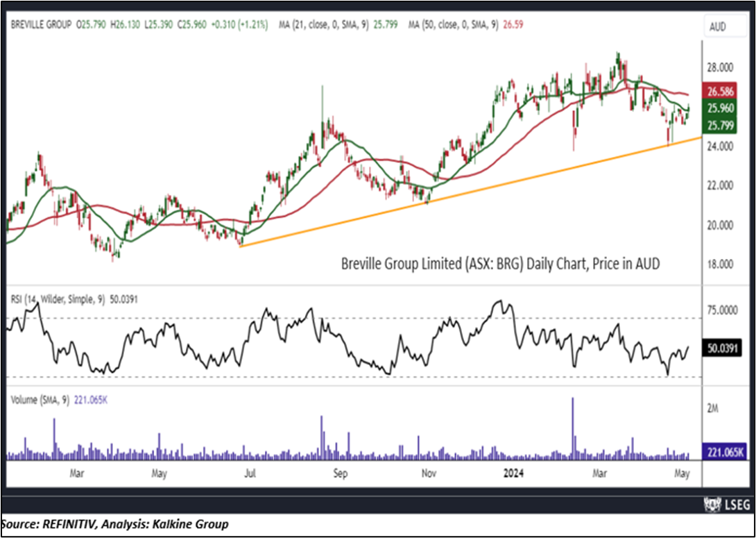Click the red 26.586 price tag
This screenshot has height=538, width=756.
(721, 90)
